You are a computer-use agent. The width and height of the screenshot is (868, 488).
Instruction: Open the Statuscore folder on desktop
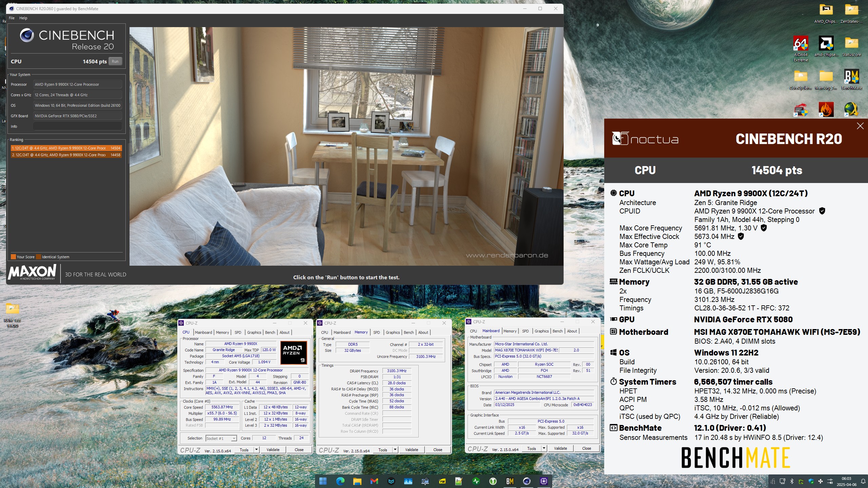pos(851,46)
